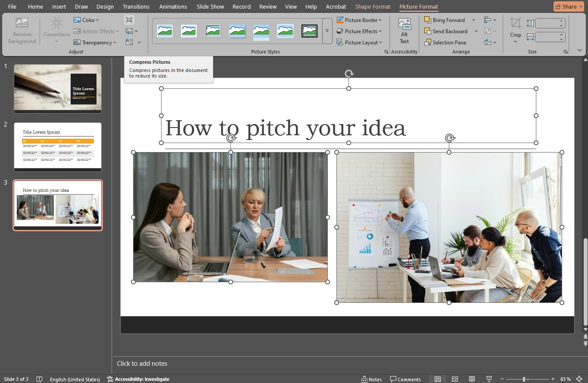Fit slide to current window icon

point(579,379)
